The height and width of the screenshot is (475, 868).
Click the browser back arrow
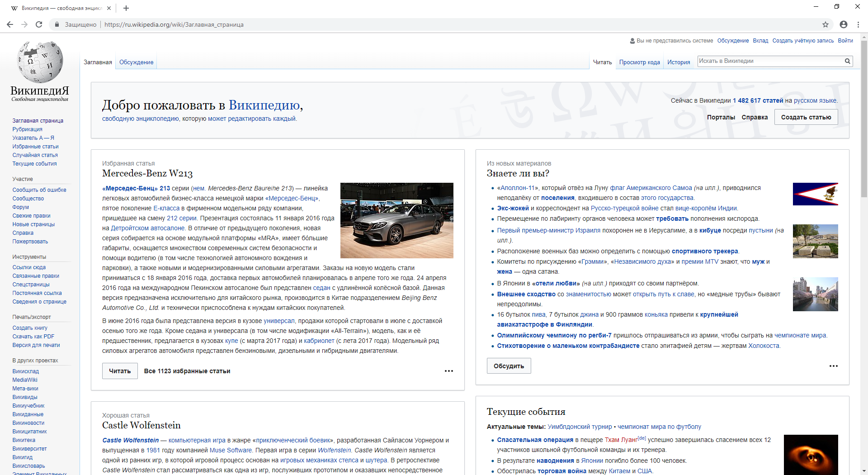[10, 24]
